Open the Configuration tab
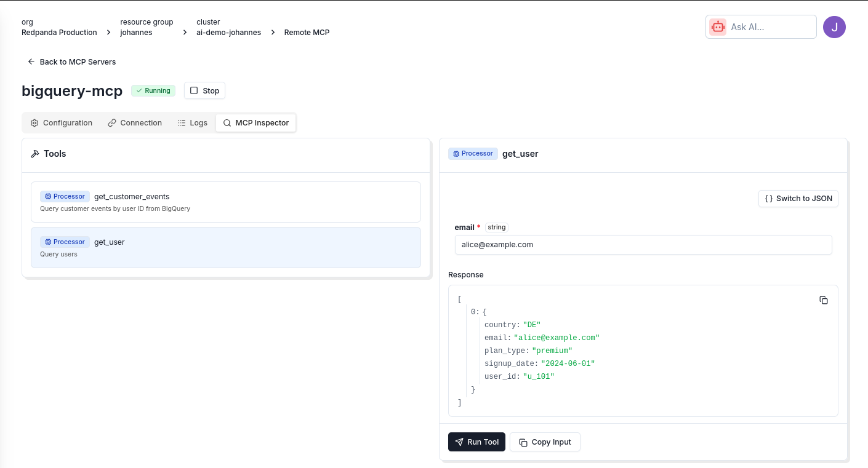The image size is (868, 468). click(62, 123)
